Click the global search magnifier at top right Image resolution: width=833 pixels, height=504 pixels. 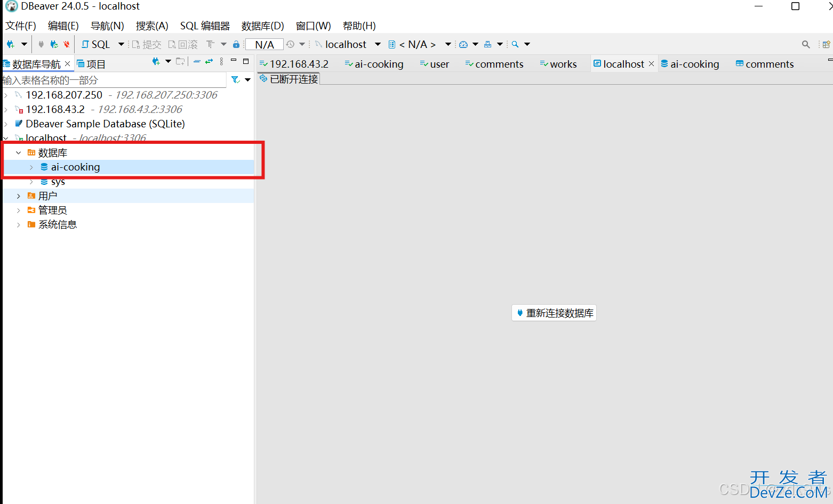click(x=806, y=44)
